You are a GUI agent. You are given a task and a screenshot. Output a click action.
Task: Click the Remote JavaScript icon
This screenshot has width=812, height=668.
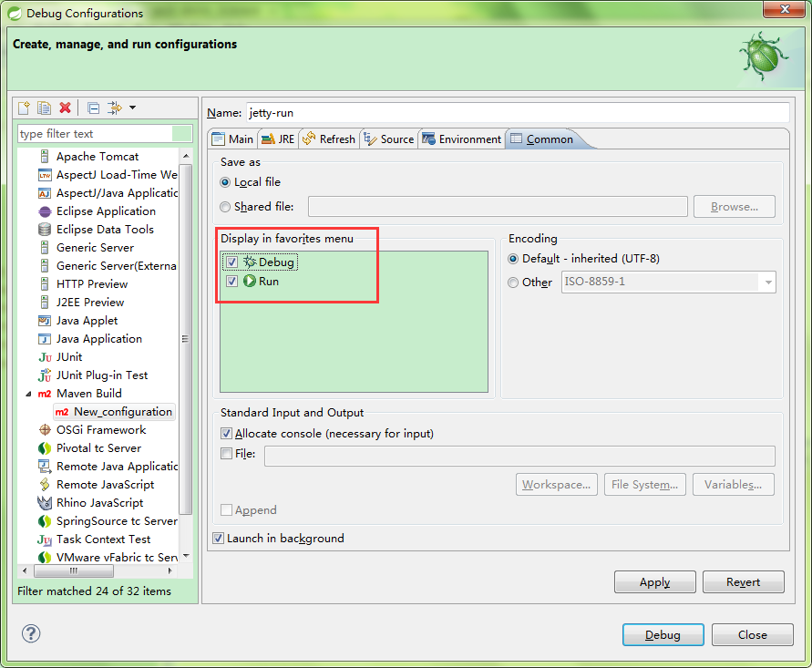pyautogui.click(x=45, y=485)
